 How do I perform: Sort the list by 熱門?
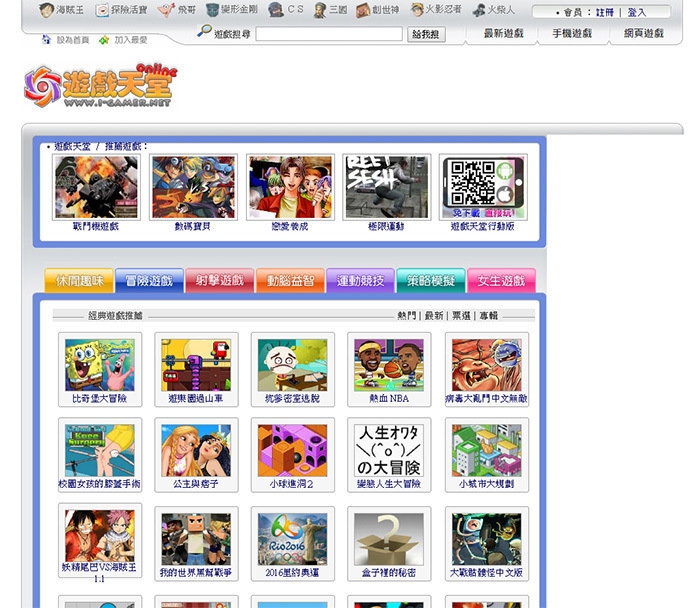(x=406, y=315)
